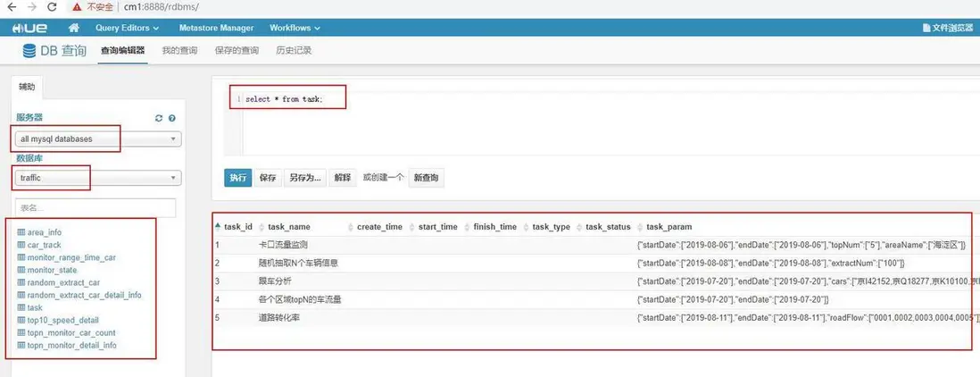This screenshot has width=980, height=377.
Task: Open the monitor_state table
Action: (52, 270)
